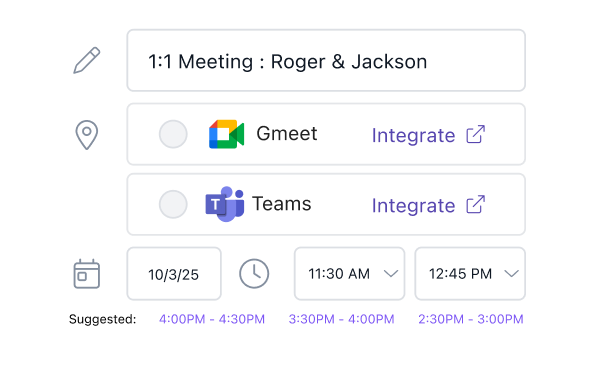
Task: Click external link icon beside Teams Integrate
Action: (x=476, y=205)
